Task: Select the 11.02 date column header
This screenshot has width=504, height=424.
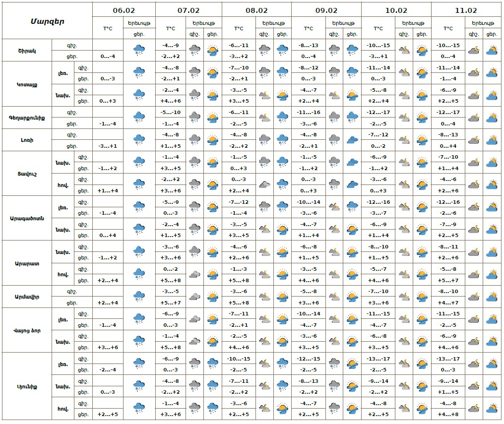Action: tap(466, 10)
